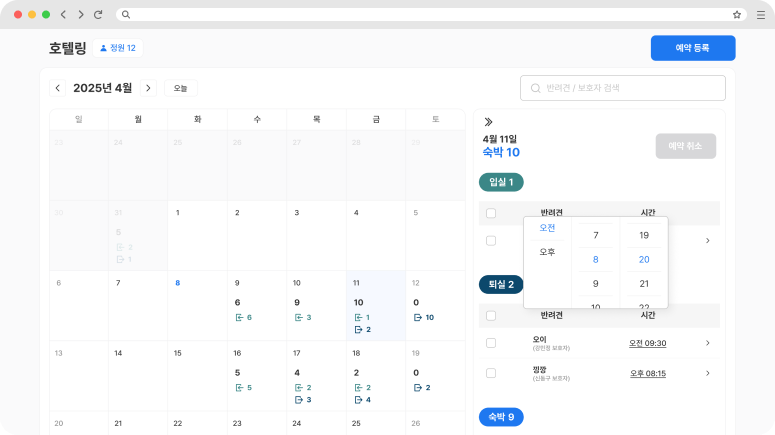The height and width of the screenshot is (435, 775).
Task: Click the 입실 1 badge
Action: coord(501,182)
